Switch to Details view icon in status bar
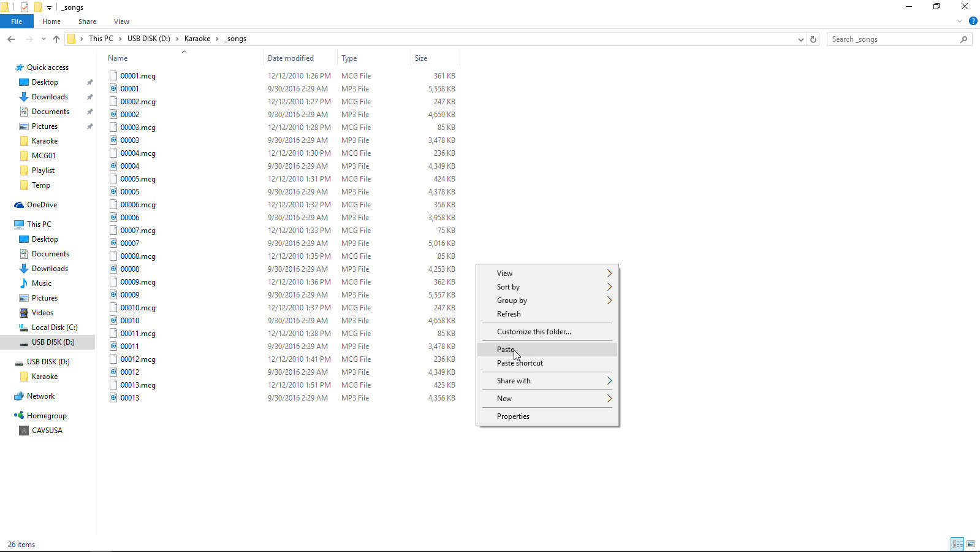This screenshot has height=552, width=980. point(957,544)
